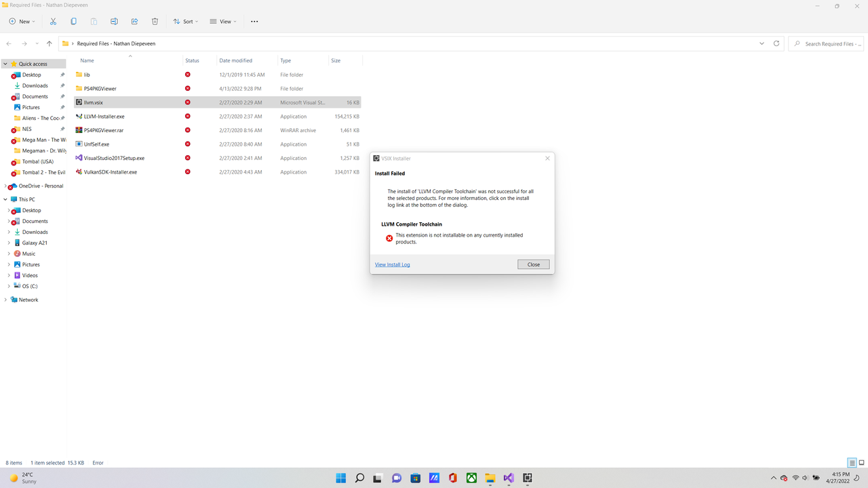Go up one folder level arrow

point(50,43)
